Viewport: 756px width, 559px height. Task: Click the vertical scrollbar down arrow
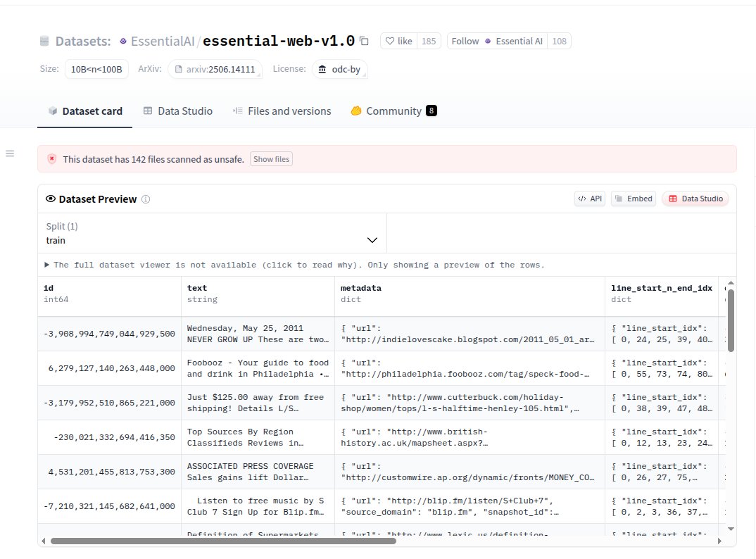[731, 529]
